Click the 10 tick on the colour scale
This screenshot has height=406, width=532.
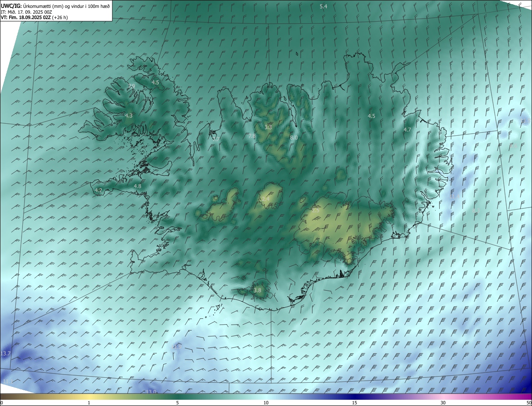coord(266,403)
